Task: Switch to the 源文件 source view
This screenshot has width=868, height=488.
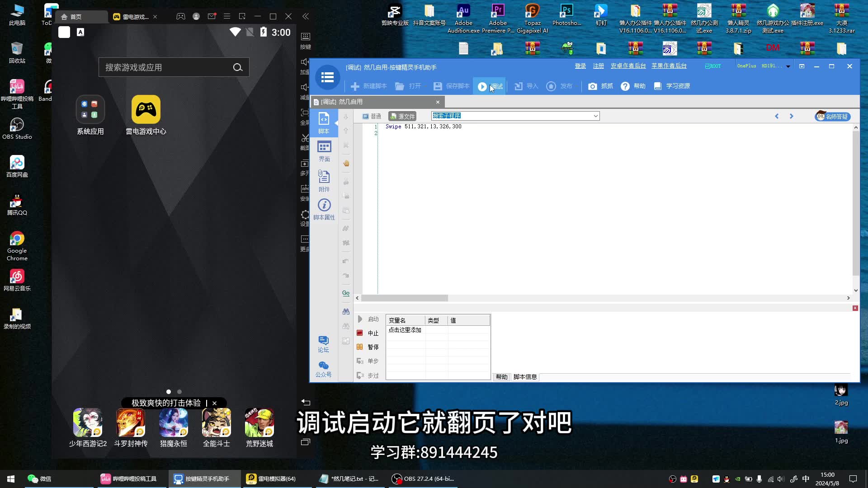Action: click(x=403, y=116)
